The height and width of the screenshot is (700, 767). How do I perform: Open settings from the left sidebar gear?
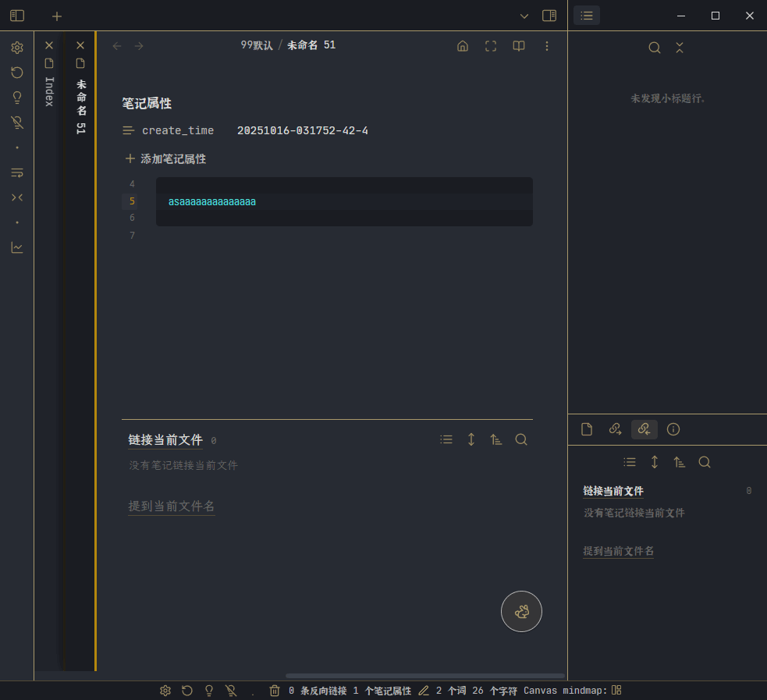17,48
